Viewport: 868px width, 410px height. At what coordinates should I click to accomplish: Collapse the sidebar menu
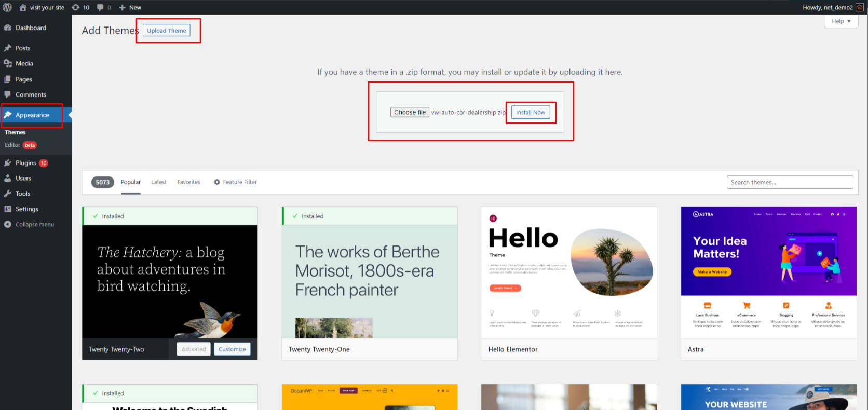(34, 225)
